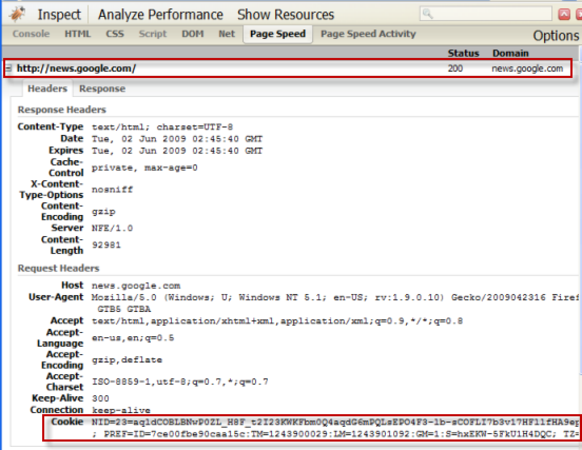The image size is (582, 450).
Task: Click the Date header value
Action: pos(177,139)
